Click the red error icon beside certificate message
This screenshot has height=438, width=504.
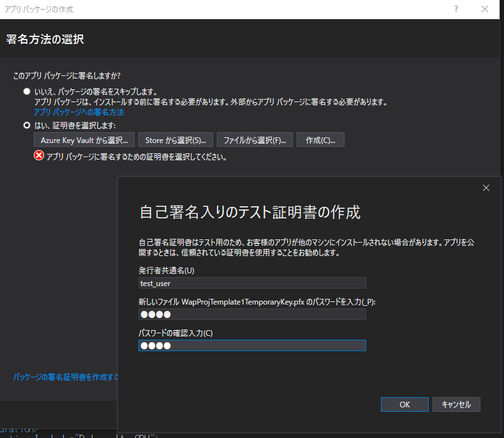pyautogui.click(x=38, y=156)
